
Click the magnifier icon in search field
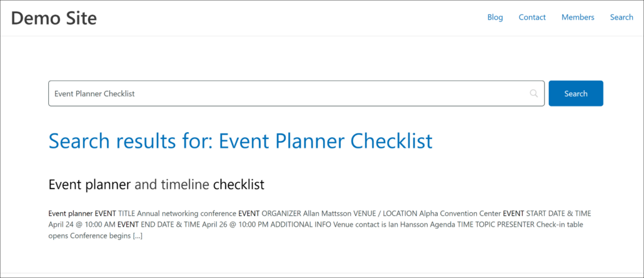[x=533, y=93]
